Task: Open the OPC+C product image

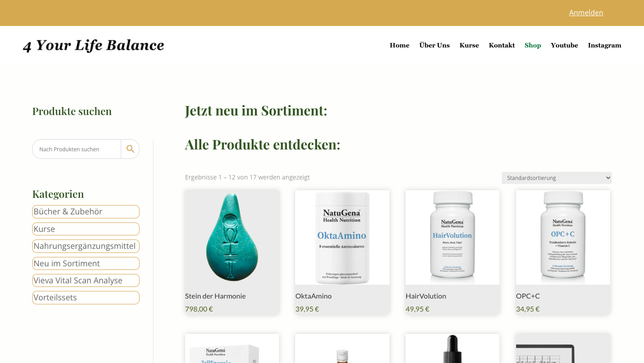Action: [x=563, y=237]
